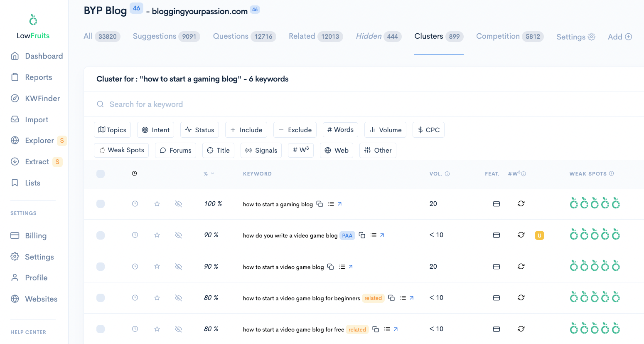Open external link for 'how to start a video game blog'
This screenshot has height=344, width=644.
(x=351, y=267)
